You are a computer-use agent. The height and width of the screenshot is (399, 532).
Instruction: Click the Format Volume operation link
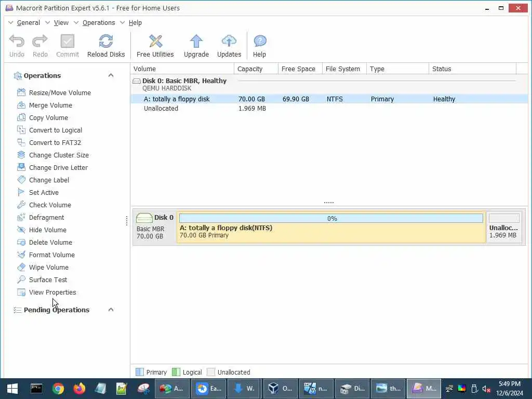click(x=52, y=255)
